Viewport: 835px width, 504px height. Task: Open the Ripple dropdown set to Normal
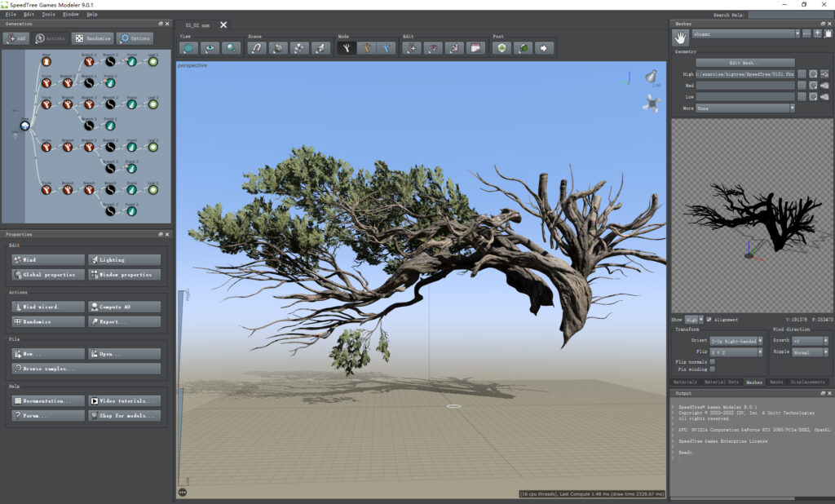pos(810,352)
